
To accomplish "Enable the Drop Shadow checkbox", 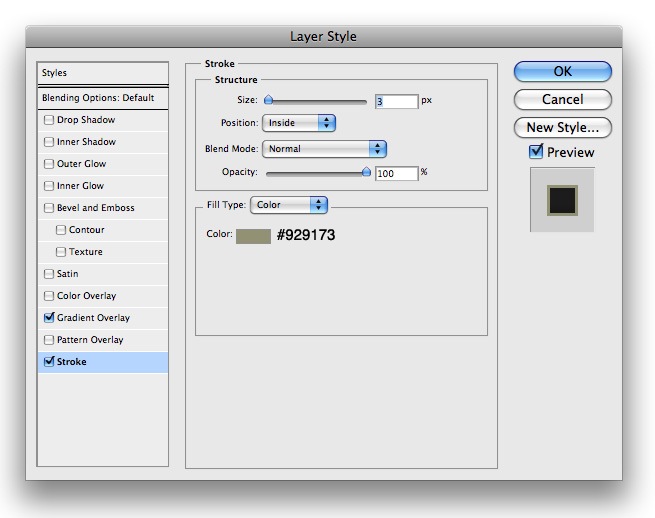I will click(x=49, y=120).
